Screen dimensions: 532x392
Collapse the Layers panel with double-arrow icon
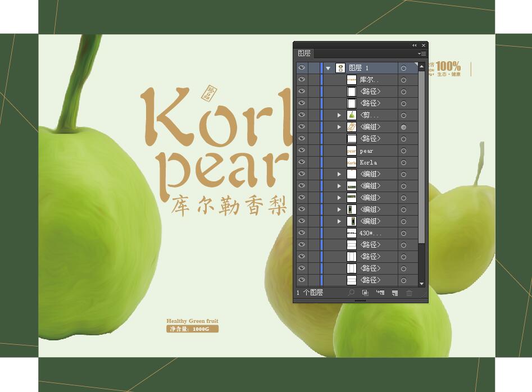click(414, 45)
